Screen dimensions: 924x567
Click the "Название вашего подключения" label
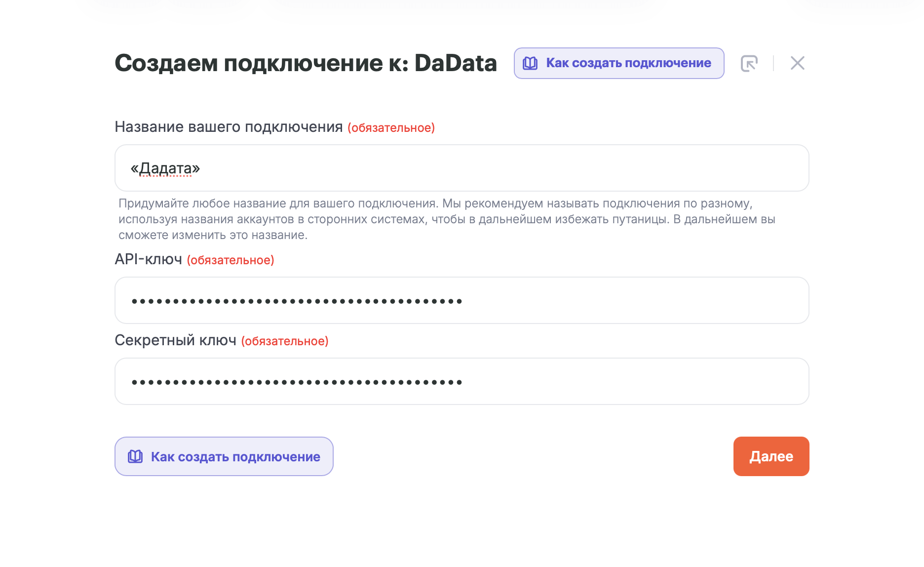pos(229,127)
